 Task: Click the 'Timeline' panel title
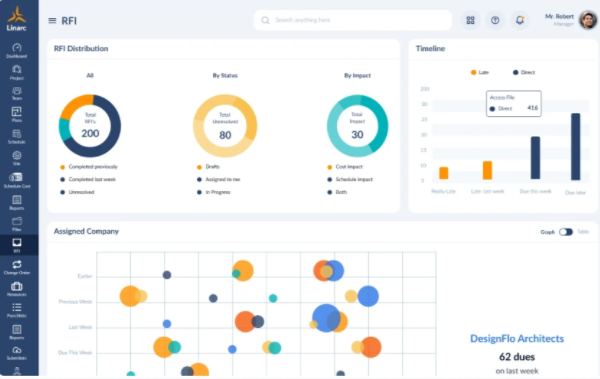430,49
